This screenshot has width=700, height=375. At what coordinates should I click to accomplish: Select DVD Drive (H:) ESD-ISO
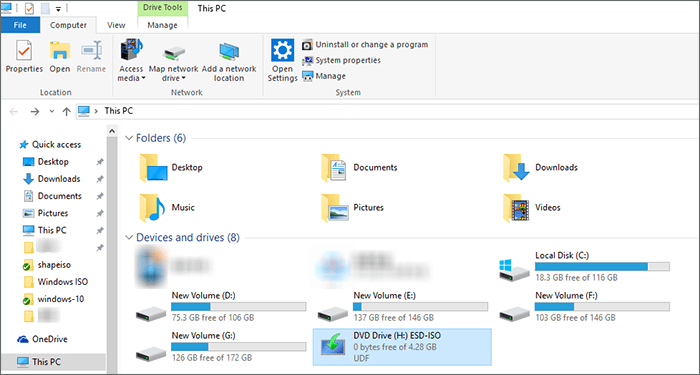click(402, 347)
